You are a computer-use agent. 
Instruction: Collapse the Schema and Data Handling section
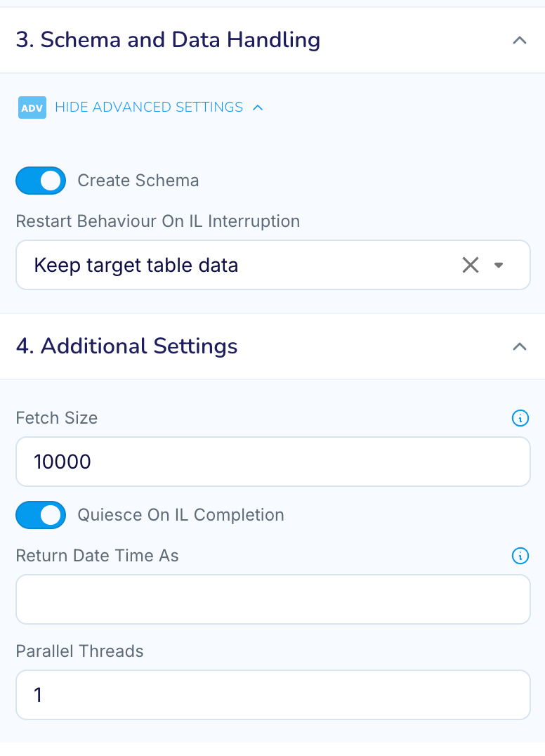(x=520, y=41)
